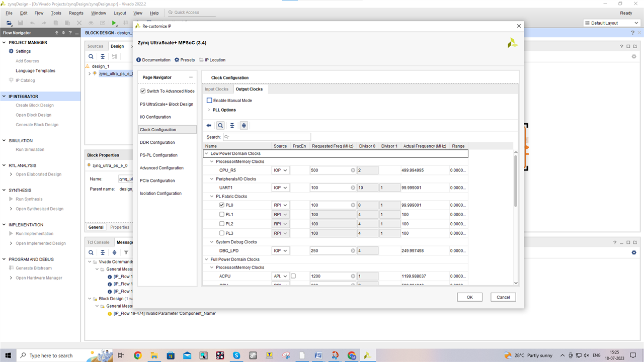
Task: Open the Reports menu
Action: (76, 13)
